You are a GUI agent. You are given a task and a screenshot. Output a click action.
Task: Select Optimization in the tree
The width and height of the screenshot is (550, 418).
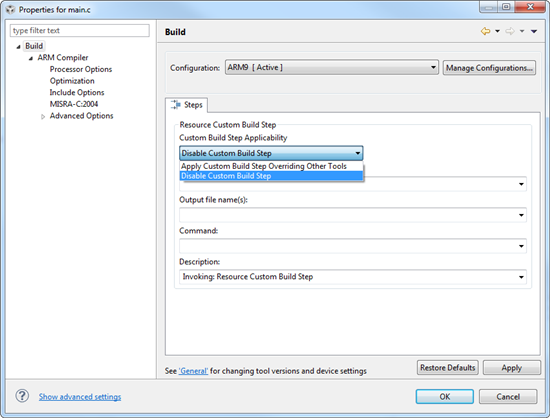click(72, 81)
